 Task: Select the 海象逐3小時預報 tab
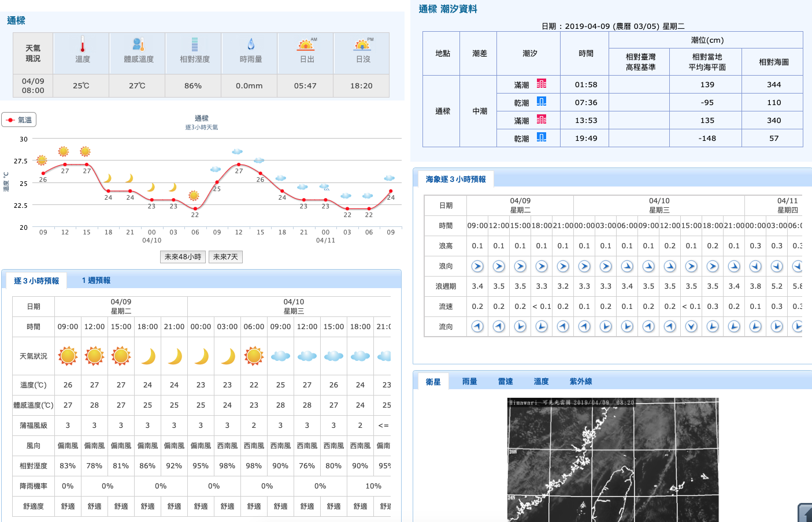pos(456,180)
